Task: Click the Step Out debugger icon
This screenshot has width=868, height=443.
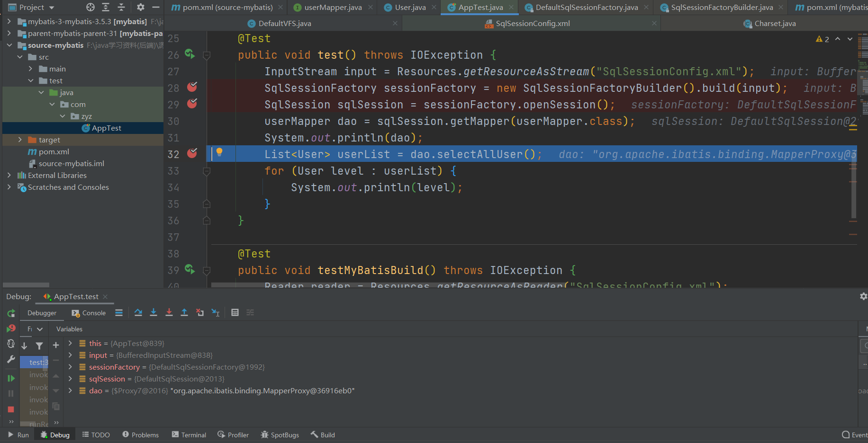Action: [184, 312]
